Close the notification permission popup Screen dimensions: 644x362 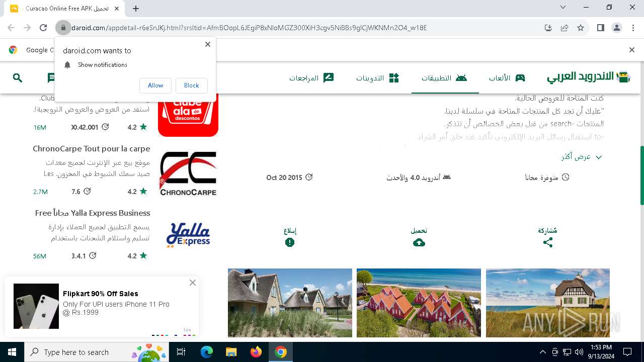[x=207, y=44]
